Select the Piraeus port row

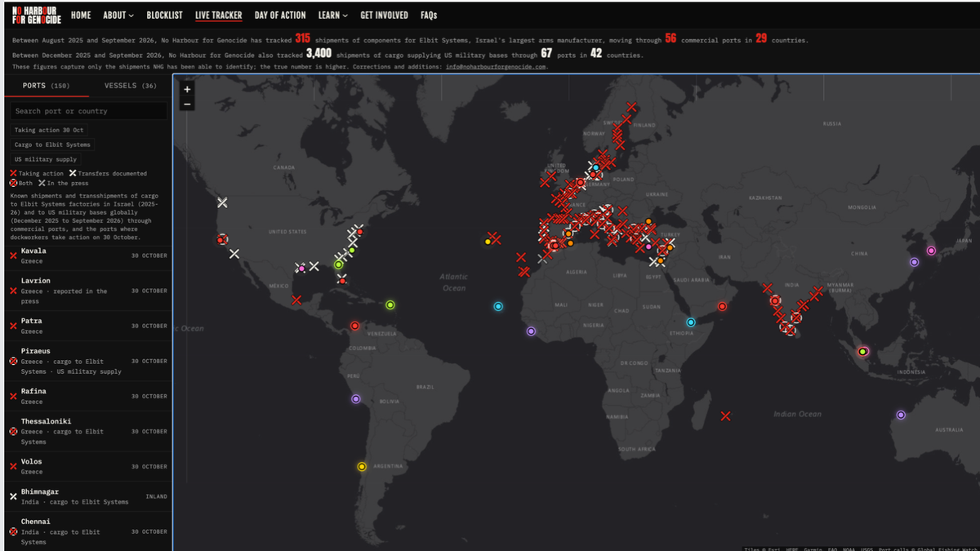coord(88,361)
